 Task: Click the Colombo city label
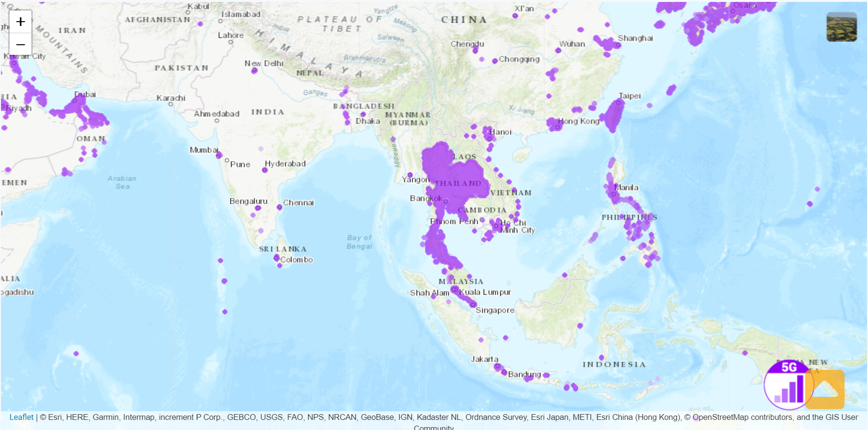point(296,260)
